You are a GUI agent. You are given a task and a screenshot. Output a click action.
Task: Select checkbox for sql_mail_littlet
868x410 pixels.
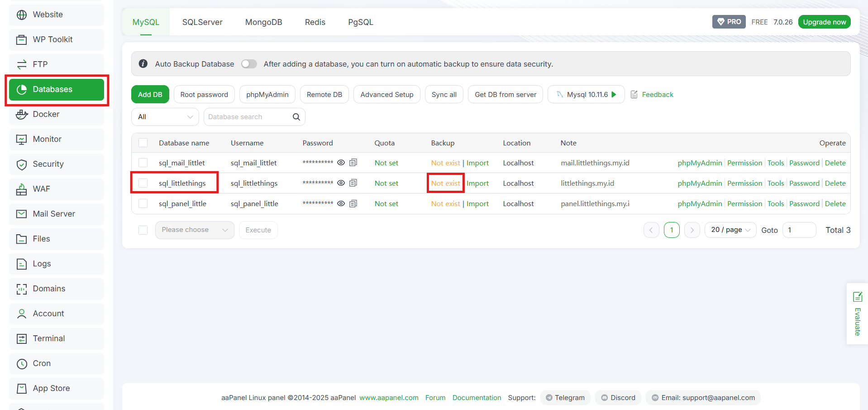click(x=143, y=163)
